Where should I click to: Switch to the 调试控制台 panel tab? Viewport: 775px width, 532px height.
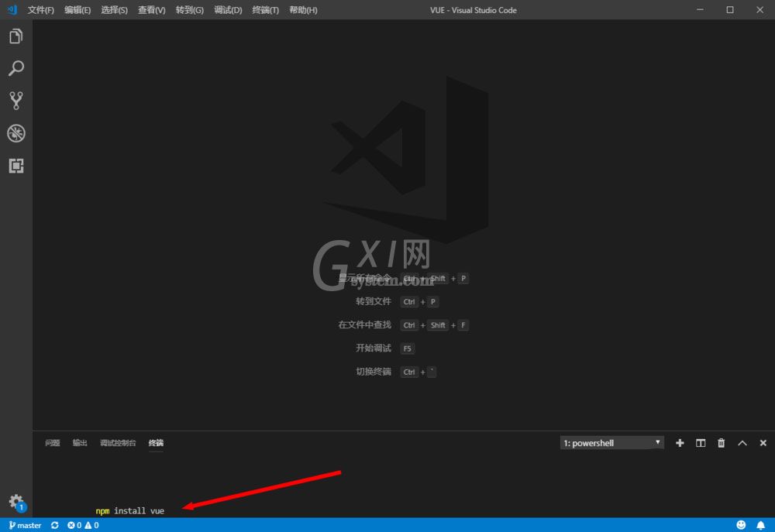(118, 443)
